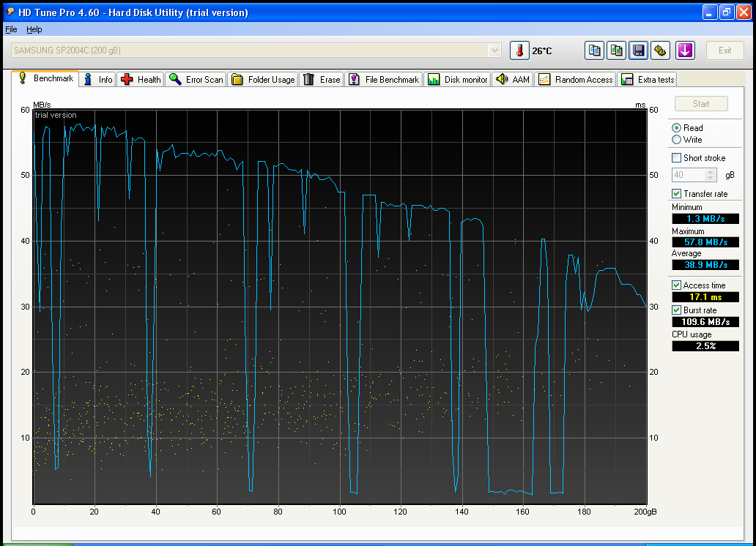756x546 pixels.
Task: Uncheck the Transfer rate checkbox
Action: click(x=677, y=194)
